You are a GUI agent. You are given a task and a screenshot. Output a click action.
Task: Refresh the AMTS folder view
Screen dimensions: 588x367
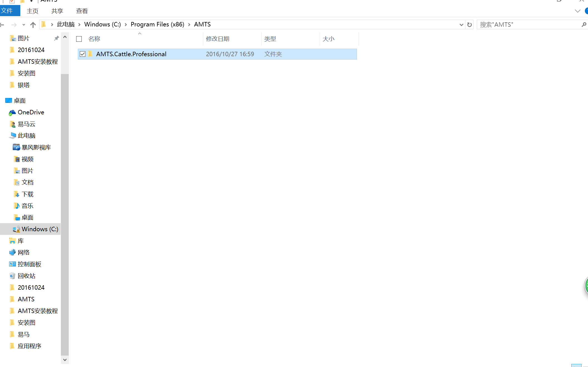point(470,25)
